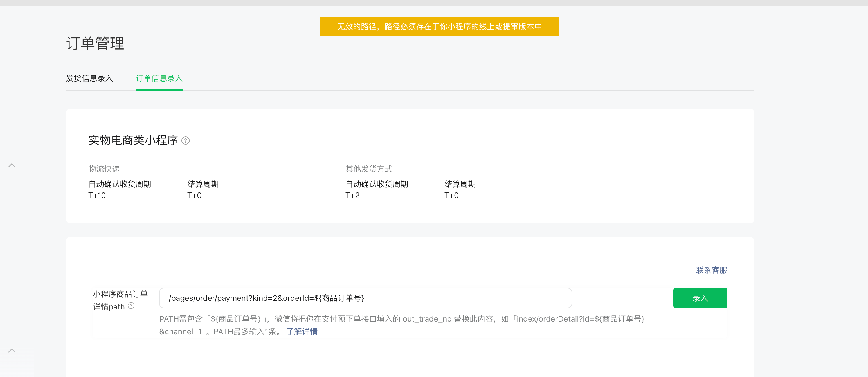The height and width of the screenshot is (377, 868).
Task: Click question mark icon next to 详情path
Action: pos(131,306)
